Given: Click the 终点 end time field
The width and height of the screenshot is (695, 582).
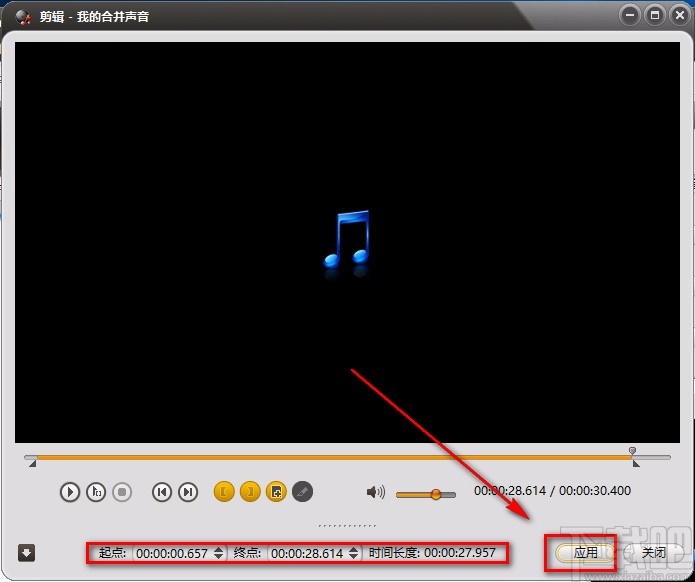Looking at the screenshot, I should pyautogui.click(x=308, y=553).
